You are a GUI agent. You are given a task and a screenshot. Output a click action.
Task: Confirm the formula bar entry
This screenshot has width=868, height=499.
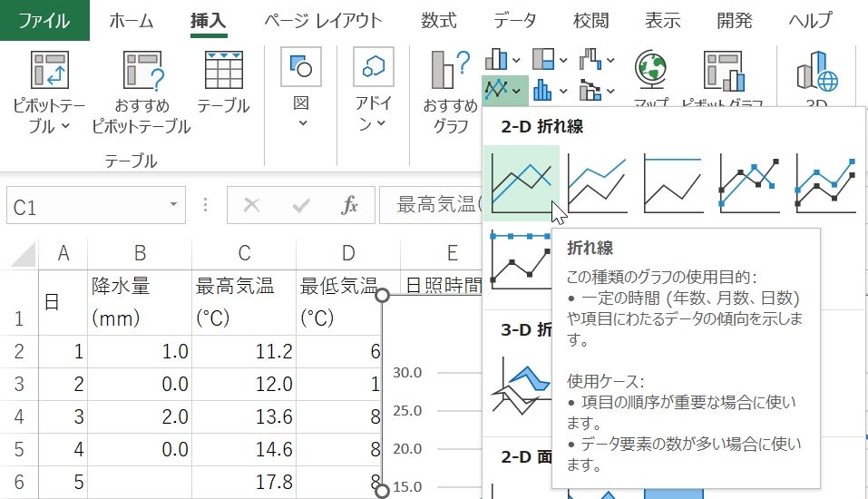point(300,205)
